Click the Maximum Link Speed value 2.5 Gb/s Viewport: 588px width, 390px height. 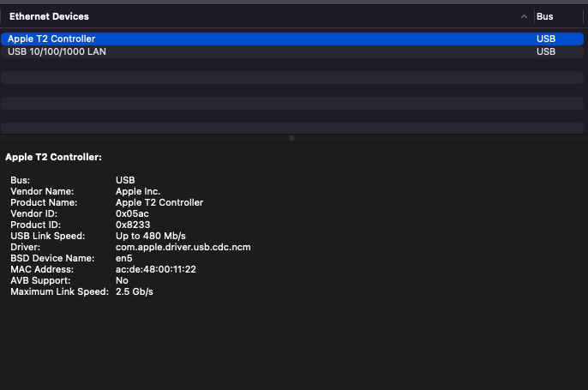click(x=135, y=291)
